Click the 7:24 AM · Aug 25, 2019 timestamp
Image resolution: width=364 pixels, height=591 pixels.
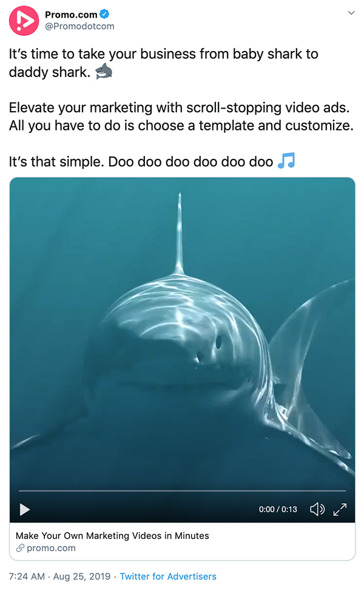coord(59,576)
